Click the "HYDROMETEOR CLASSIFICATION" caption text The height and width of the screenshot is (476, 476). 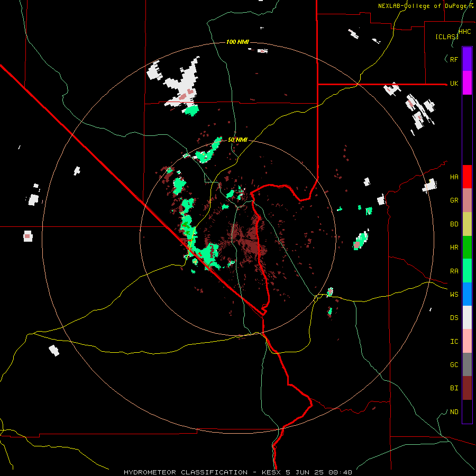[186, 472]
